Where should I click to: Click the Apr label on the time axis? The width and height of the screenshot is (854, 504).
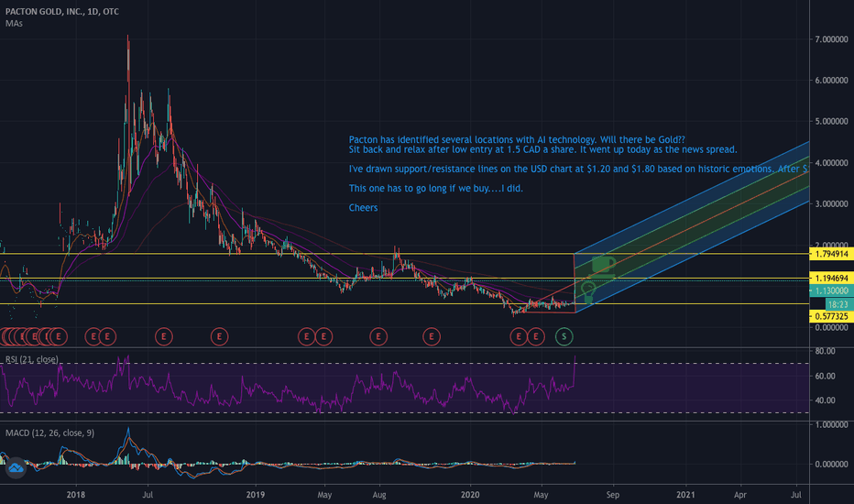coord(740,495)
